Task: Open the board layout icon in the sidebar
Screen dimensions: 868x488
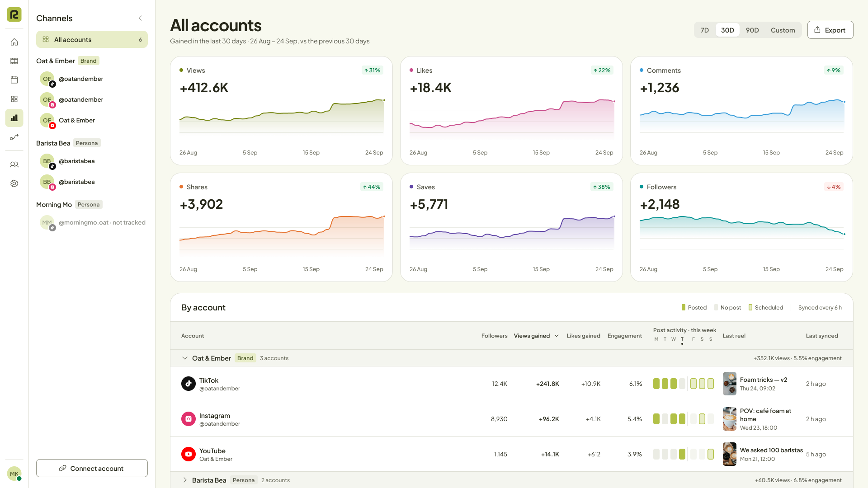Action: pyautogui.click(x=14, y=61)
